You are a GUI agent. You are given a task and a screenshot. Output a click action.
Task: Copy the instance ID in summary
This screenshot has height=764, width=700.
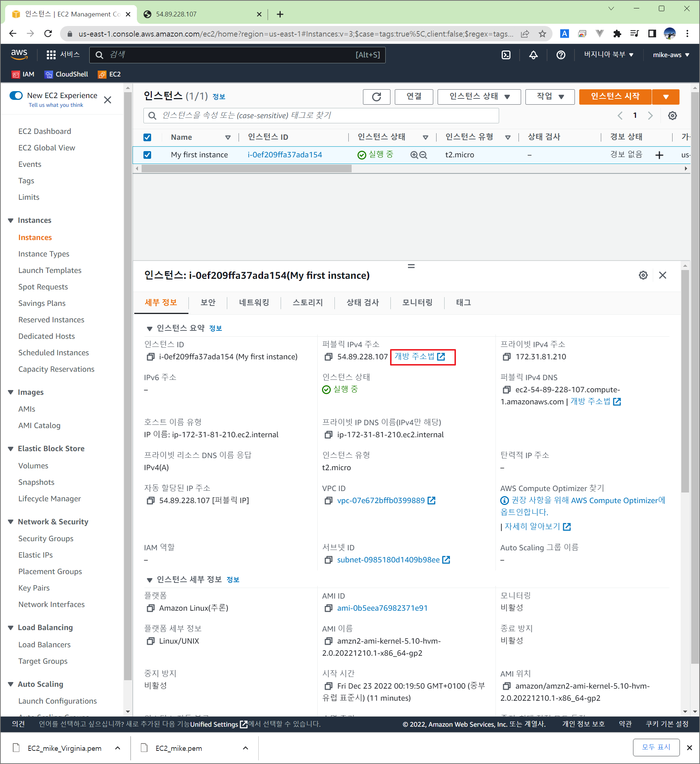[150, 357]
